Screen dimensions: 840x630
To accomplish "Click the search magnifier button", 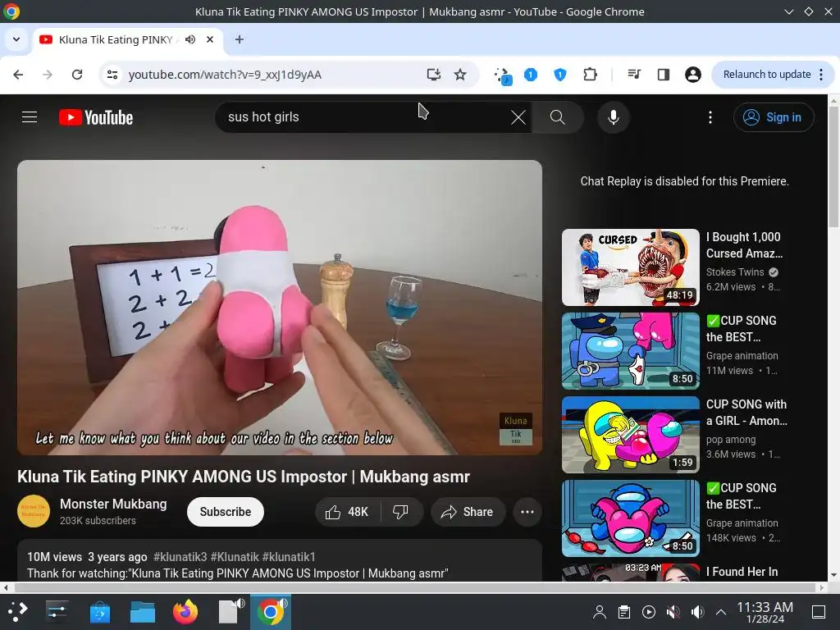I will (x=558, y=116).
